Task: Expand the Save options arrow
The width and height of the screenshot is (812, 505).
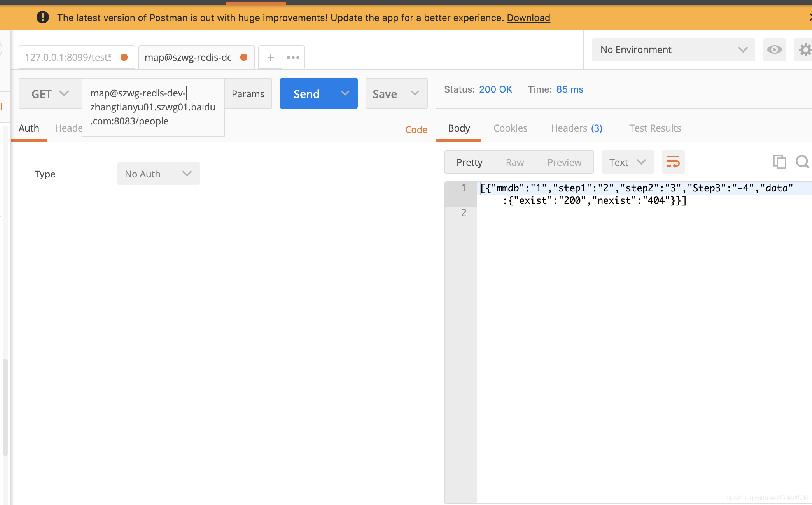Action: (415, 93)
